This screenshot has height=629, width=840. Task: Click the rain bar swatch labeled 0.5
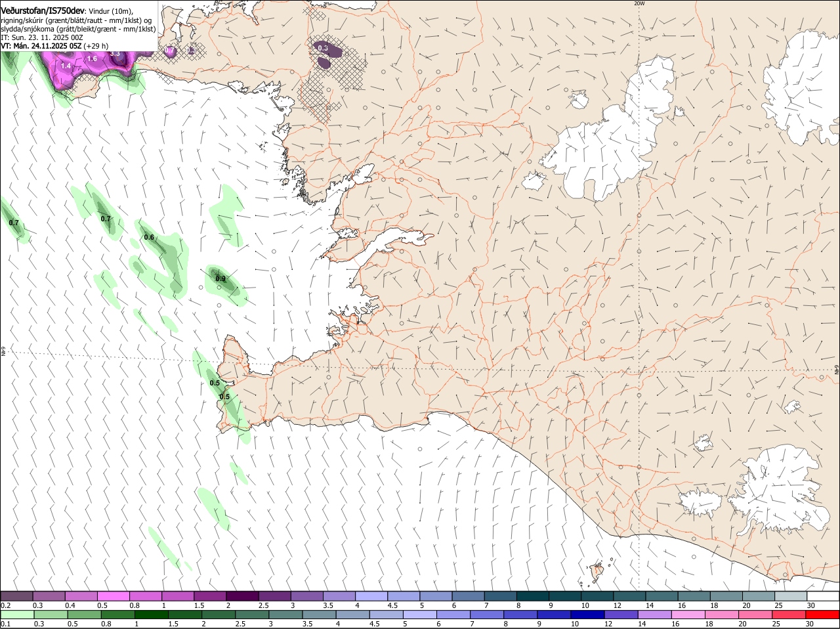click(x=84, y=615)
